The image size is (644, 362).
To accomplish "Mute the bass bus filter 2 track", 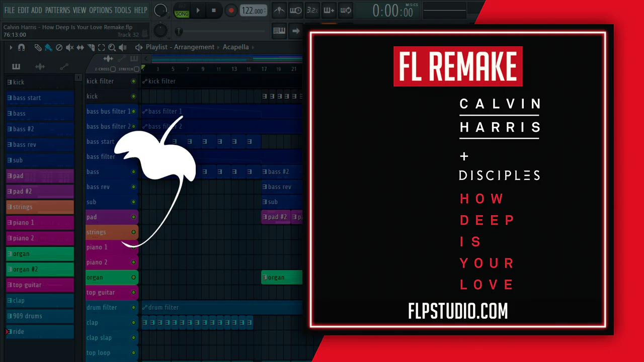I will (x=133, y=126).
